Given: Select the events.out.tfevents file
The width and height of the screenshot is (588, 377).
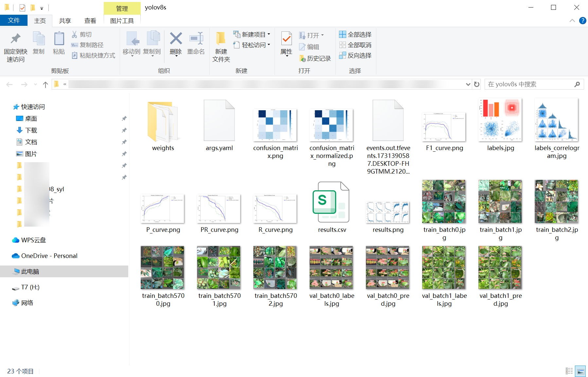Looking at the screenshot, I should pos(388,137).
